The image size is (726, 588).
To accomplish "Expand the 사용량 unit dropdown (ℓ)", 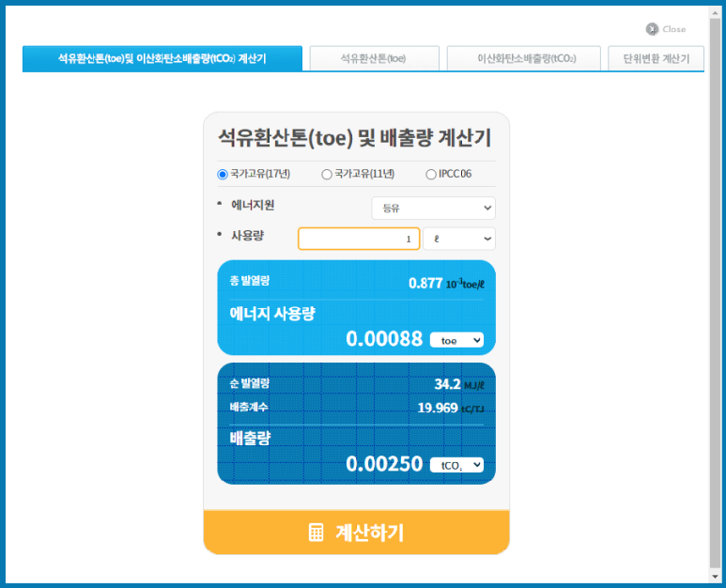I will pyautogui.click(x=458, y=240).
